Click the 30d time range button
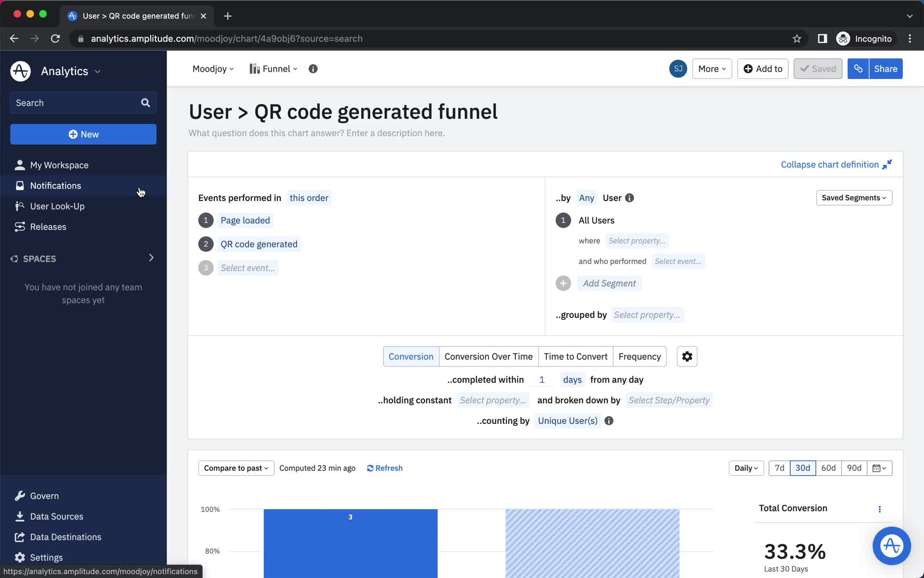The image size is (924, 578). point(803,468)
